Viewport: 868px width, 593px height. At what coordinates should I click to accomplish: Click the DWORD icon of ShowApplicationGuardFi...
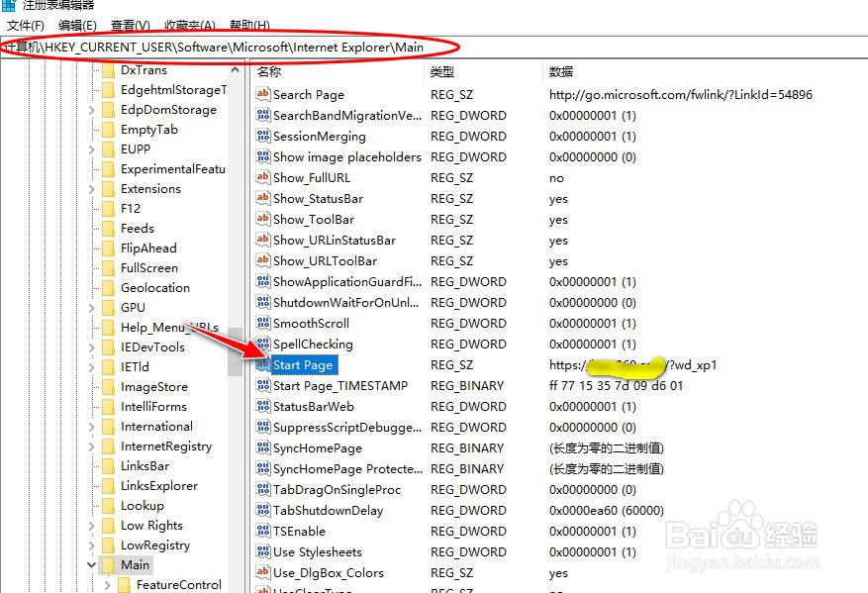(263, 281)
